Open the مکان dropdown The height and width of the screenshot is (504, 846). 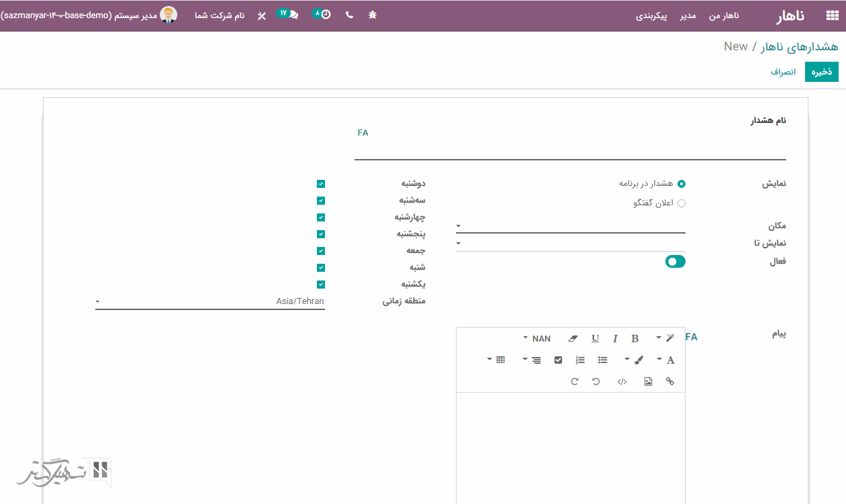570,226
